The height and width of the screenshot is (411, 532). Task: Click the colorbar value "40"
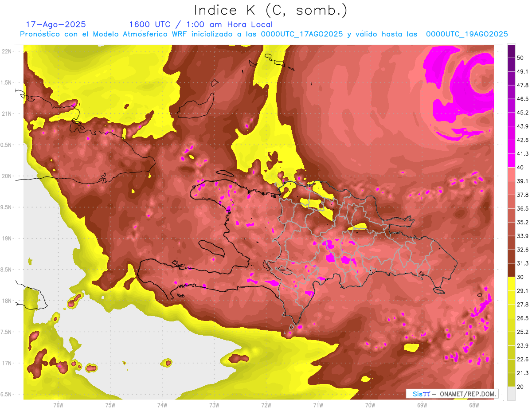coord(521,168)
